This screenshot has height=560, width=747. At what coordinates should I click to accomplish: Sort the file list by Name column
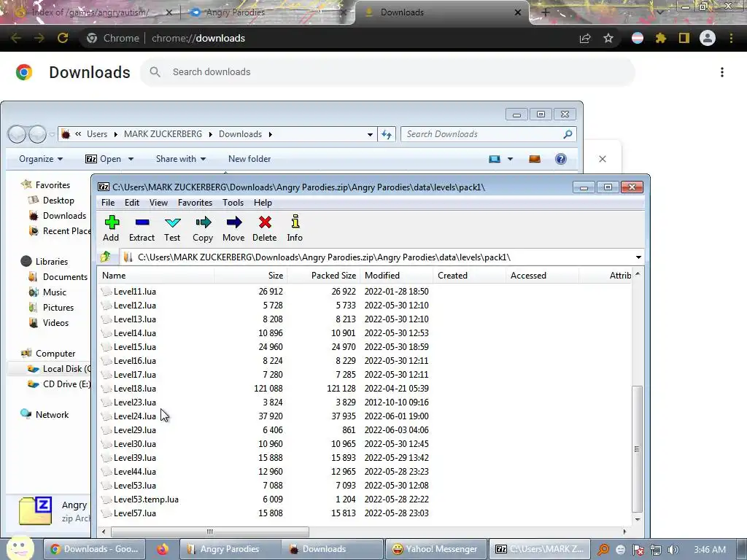tap(156, 276)
